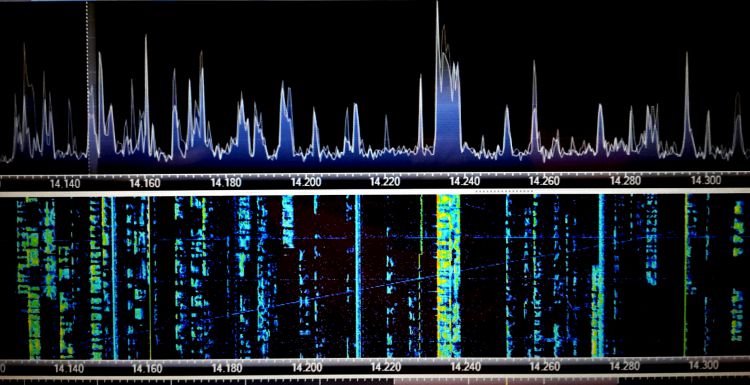Viewport: 750px width, 385px height.
Task: Select 14.300 on the spectrum frequency scale
Action: 706,180
